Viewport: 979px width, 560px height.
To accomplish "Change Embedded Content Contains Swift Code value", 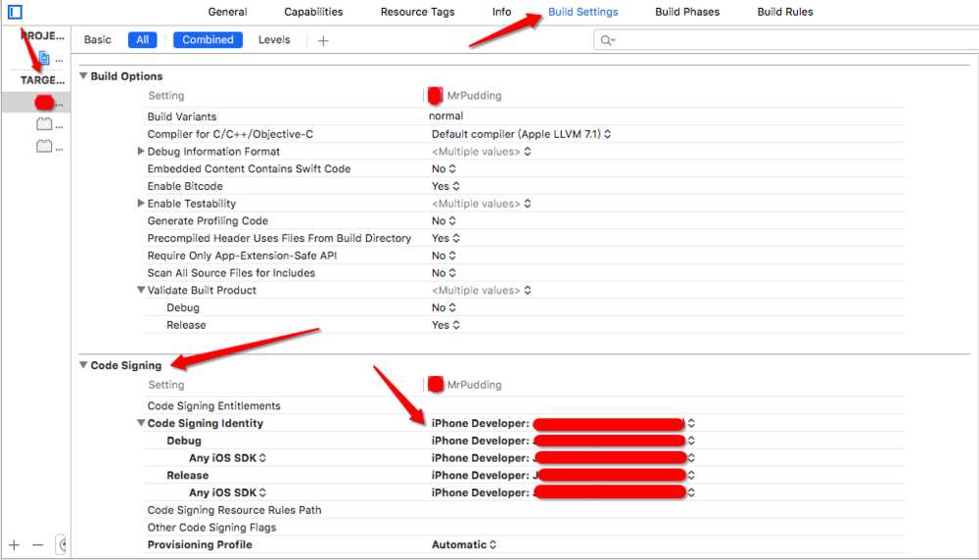I will [x=443, y=169].
